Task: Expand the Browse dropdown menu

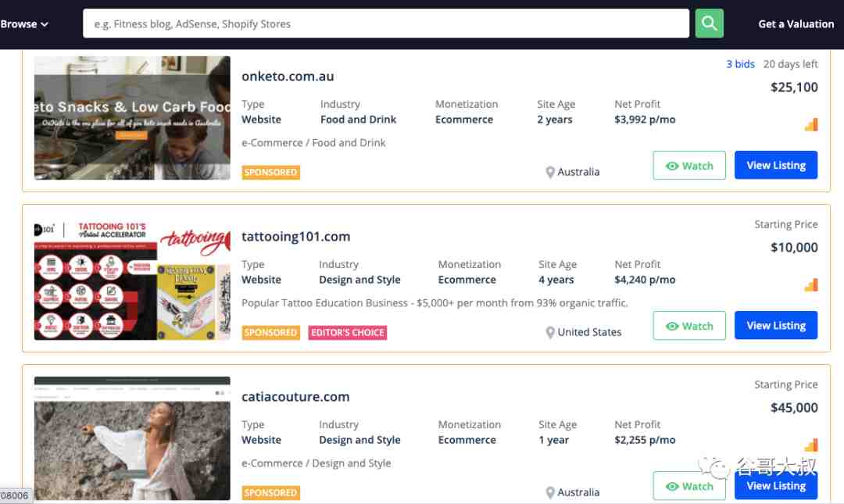Action: click(24, 23)
